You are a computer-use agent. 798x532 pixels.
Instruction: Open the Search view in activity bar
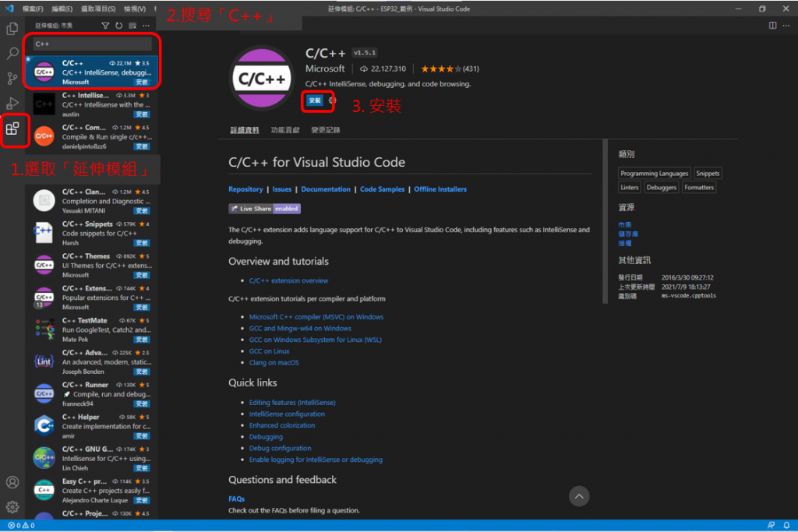(x=12, y=53)
